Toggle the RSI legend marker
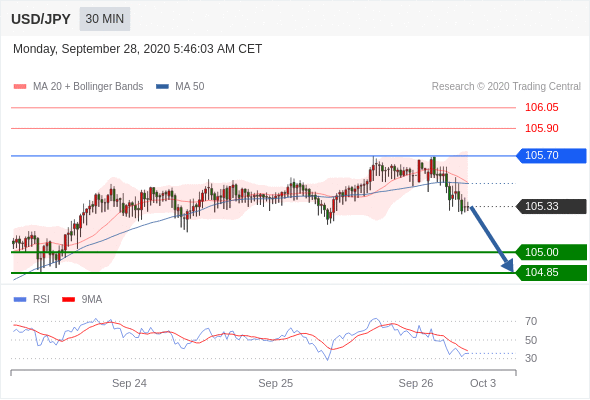Screen dimensions: 590x400 (20, 300)
